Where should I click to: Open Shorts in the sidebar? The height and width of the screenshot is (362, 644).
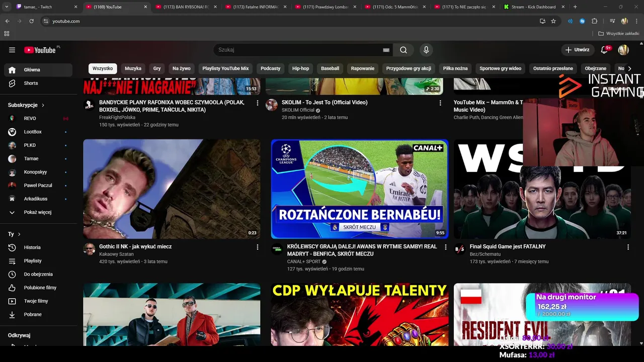point(38,83)
